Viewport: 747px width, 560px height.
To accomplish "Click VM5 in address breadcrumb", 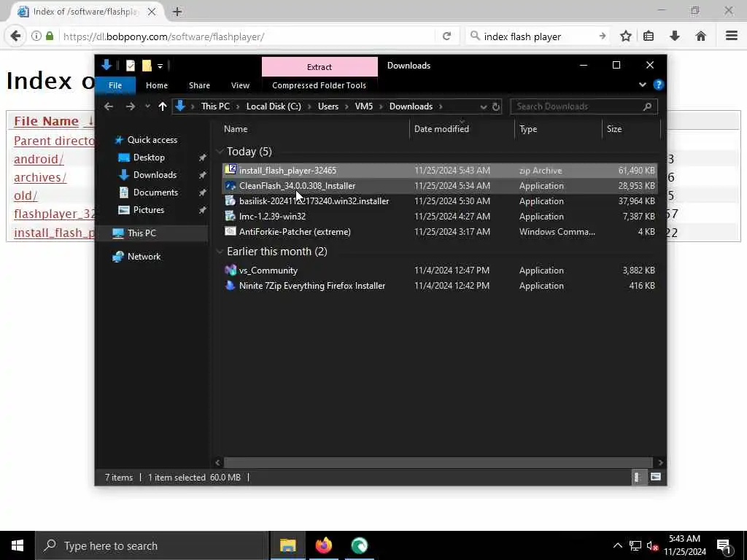I will (x=364, y=106).
